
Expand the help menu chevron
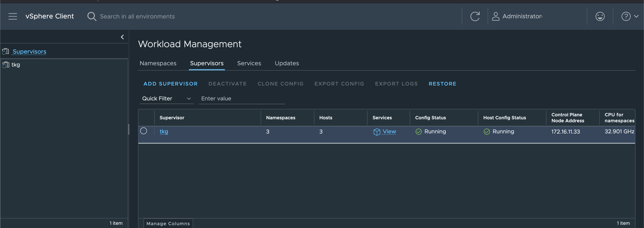636,16
